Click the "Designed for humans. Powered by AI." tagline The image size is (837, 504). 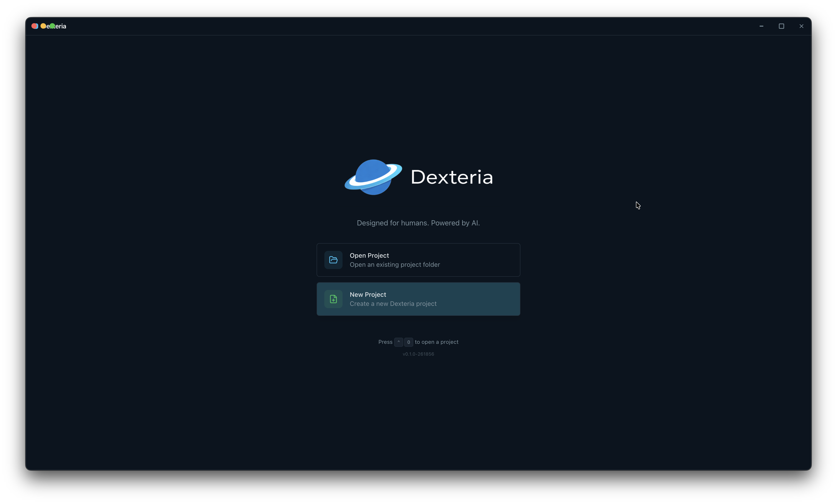pyautogui.click(x=418, y=223)
